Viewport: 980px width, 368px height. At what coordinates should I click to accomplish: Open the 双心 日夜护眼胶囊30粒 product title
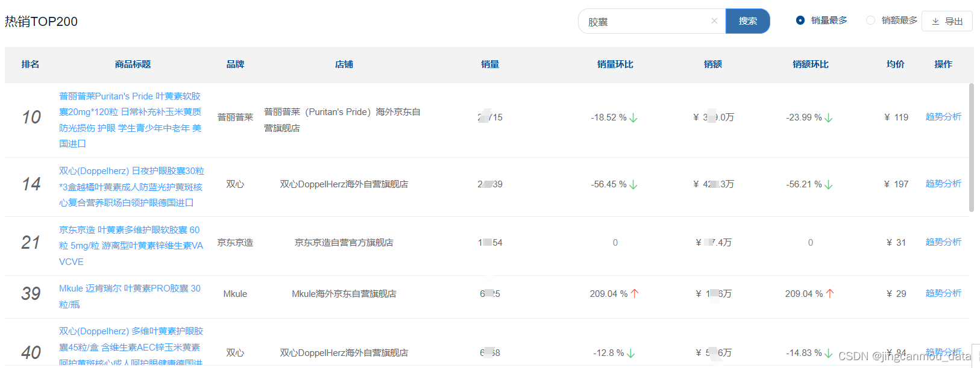point(131,187)
